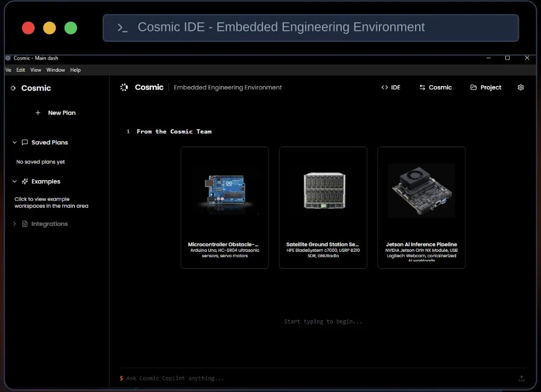Open the Help menu
Image resolution: width=541 pixels, height=392 pixels.
point(75,70)
